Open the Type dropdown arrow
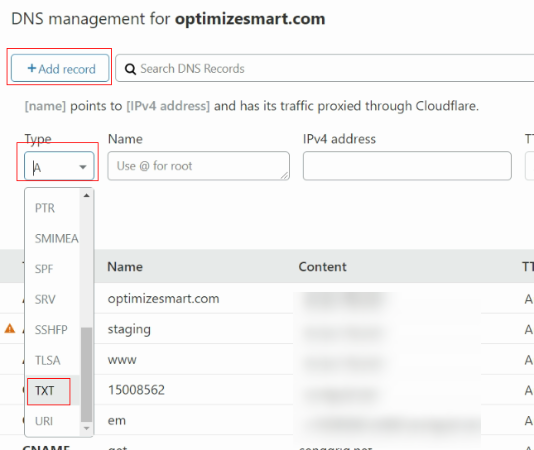 click(x=82, y=167)
